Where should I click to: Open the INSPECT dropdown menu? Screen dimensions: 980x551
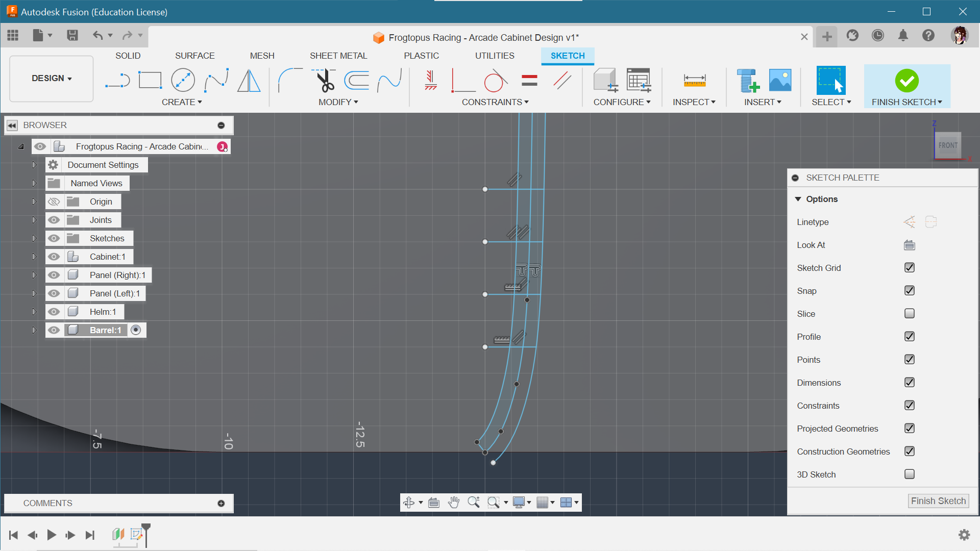point(694,102)
